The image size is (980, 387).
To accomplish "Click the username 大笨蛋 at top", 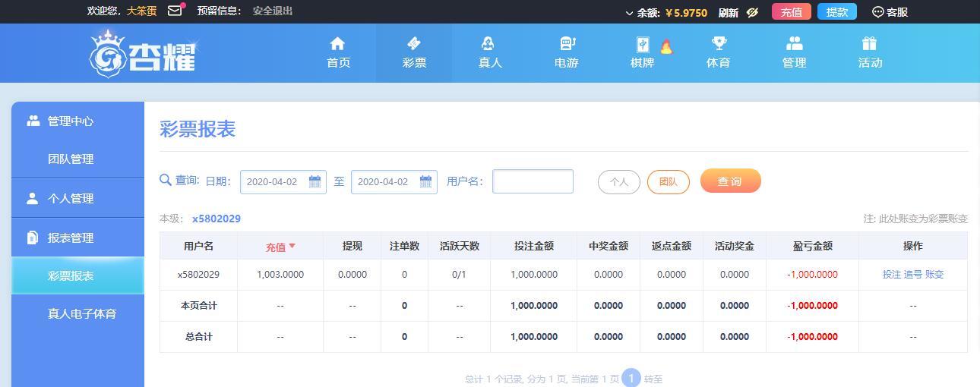I will click(141, 11).
